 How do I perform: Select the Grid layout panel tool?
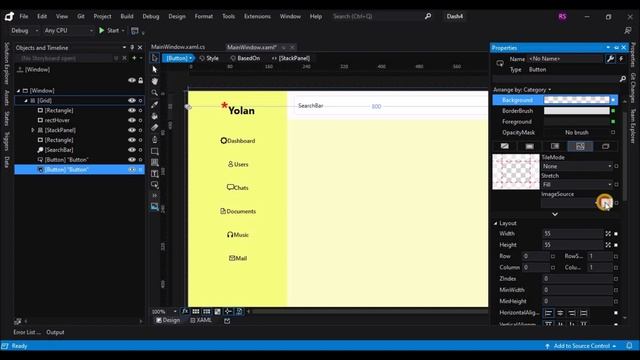coord(155,162)
